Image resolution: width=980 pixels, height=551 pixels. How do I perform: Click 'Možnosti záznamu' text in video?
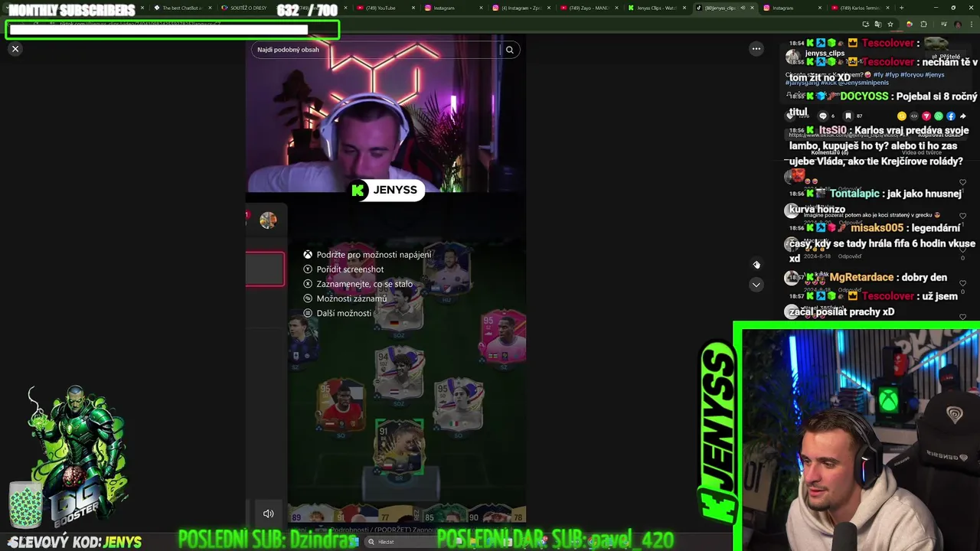[351, 298]
